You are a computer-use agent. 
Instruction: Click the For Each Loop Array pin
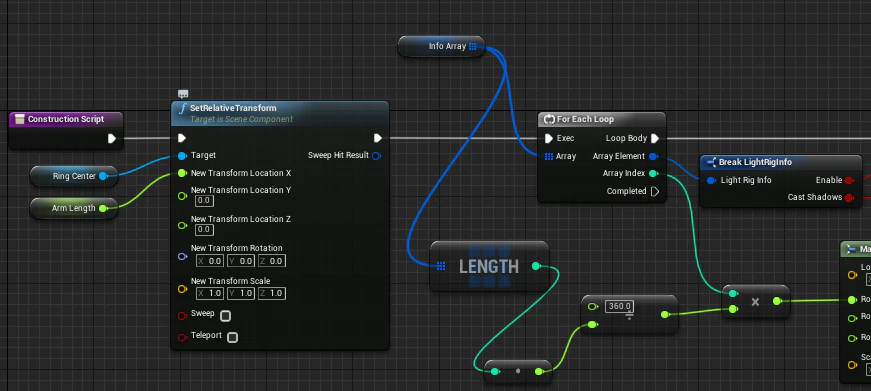pyautogui.click(x=549, y=157)
